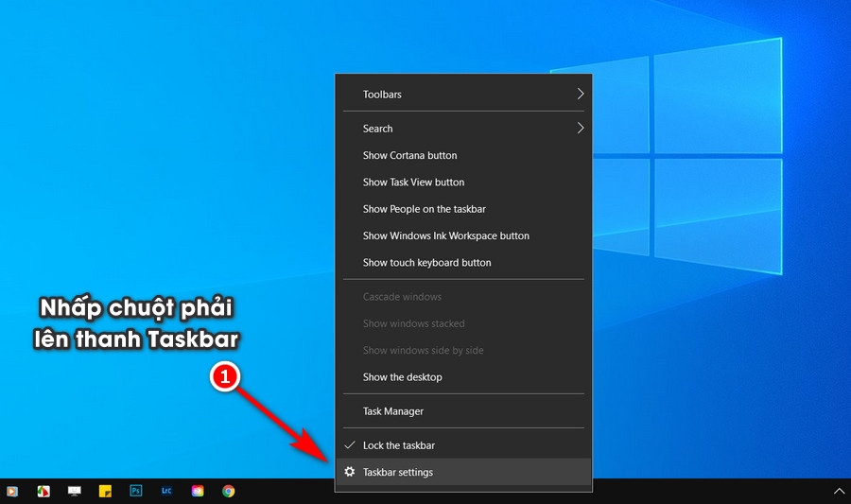This screenshot has width=851, height=504.
Task: Open the Toolbars menu entry
Action: pyautogui.click(x=463, y=94)
